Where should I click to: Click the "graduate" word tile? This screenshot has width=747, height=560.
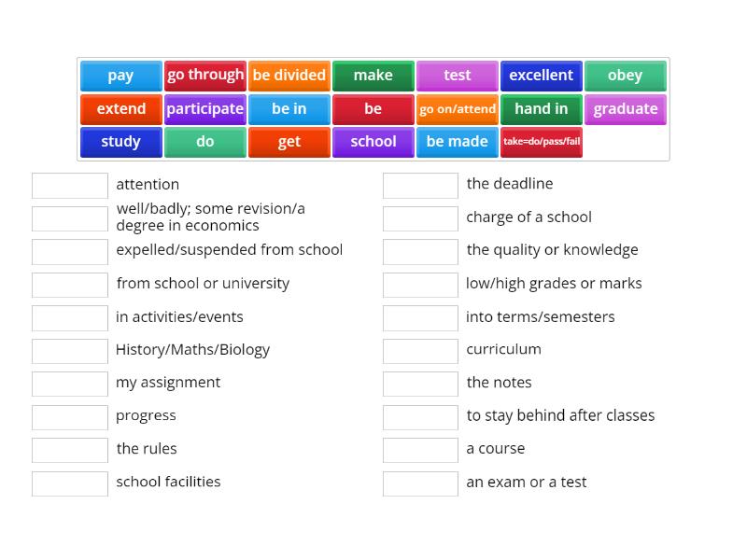pyautogui.click(x=626, y=108)
